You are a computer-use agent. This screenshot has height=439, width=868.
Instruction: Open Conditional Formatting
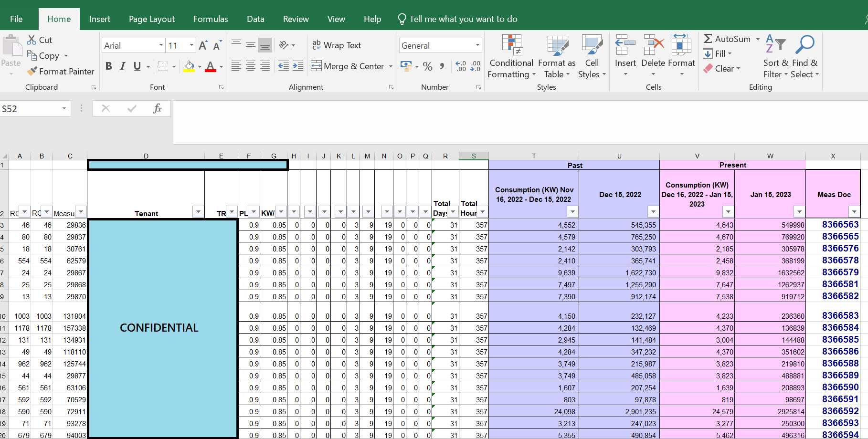pos(511,57)
